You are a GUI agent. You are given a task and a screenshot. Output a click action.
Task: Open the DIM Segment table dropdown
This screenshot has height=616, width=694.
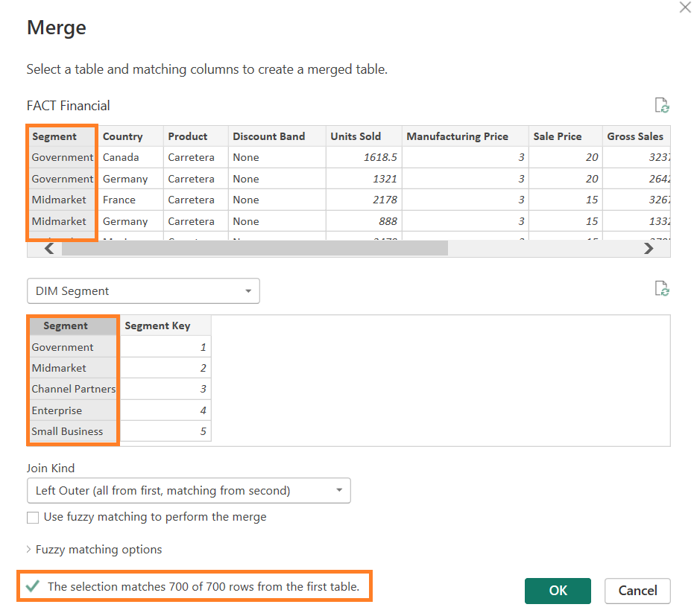(143, 291)
